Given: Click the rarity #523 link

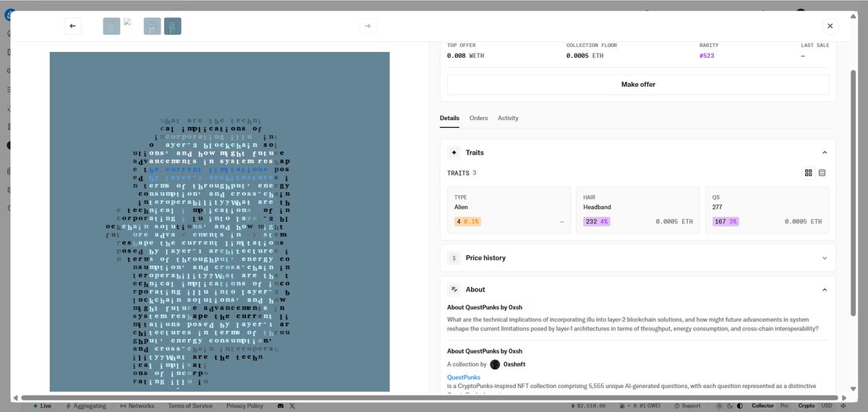Looking at the screenshot, I should pyautogui.click(x=707, y=56).
